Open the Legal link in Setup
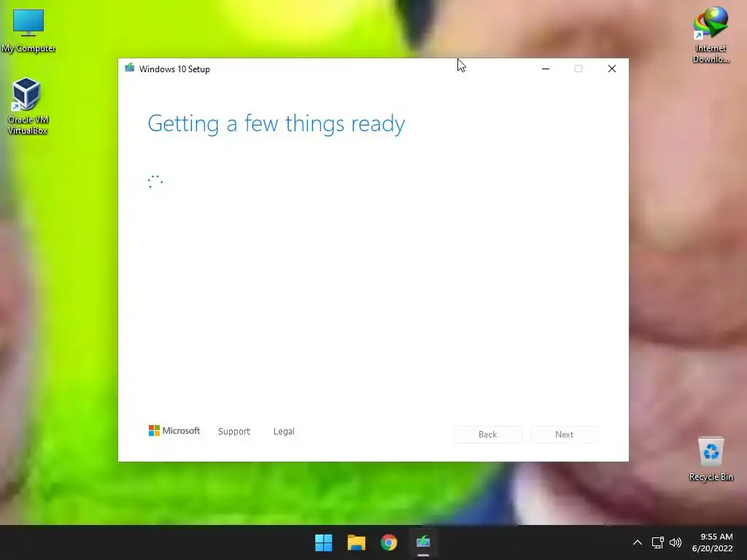 click(284, 432)
